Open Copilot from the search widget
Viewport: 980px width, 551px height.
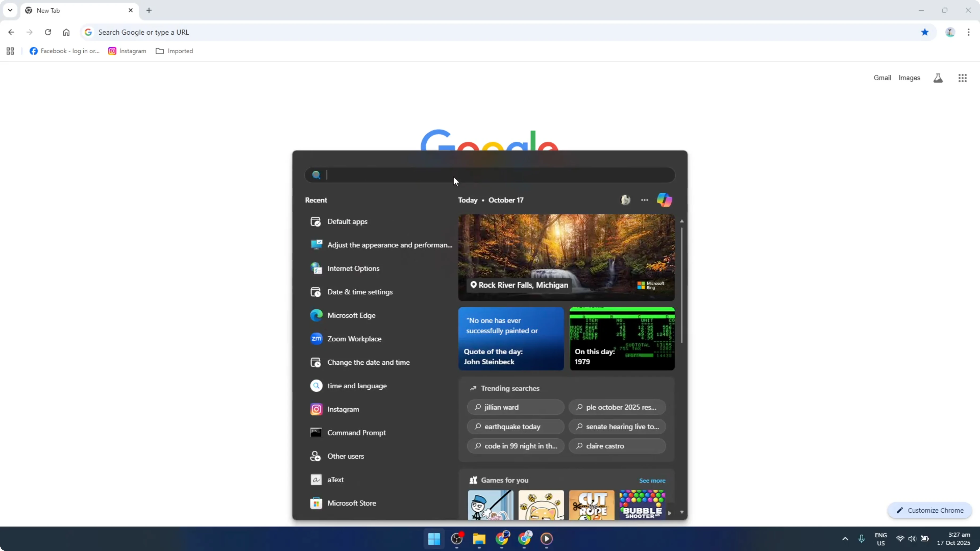[x=664, y=200]
